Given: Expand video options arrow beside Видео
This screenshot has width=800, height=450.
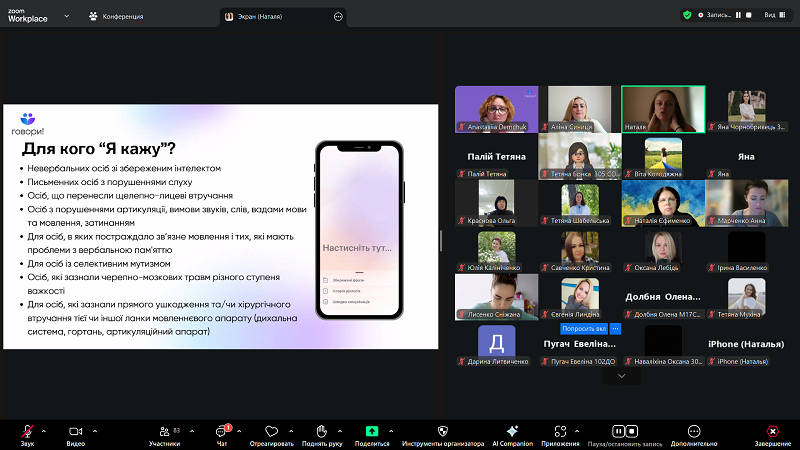Looking at the screenshot, I should 96,429.
